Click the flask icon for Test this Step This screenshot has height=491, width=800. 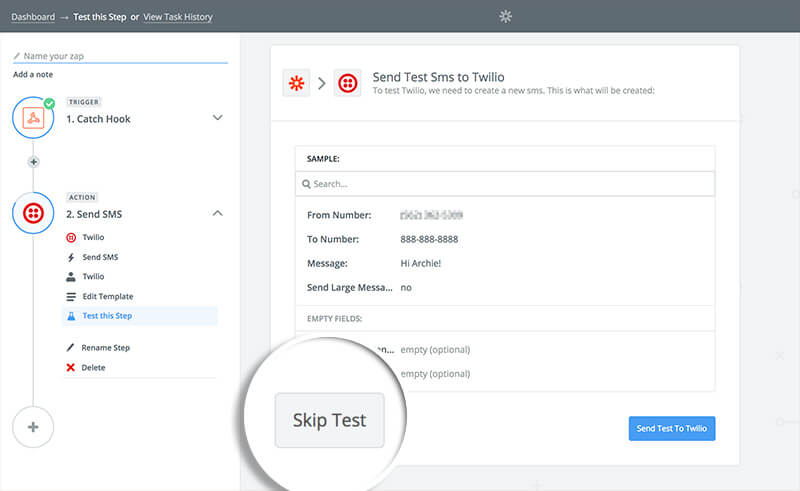tap(71, 316)
